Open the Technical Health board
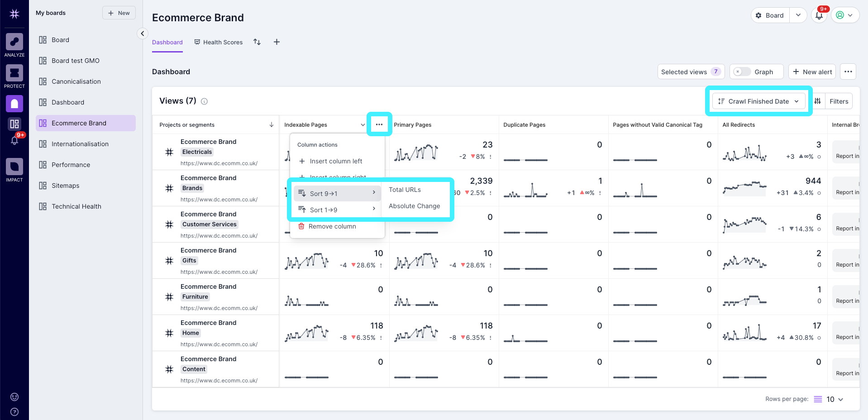The width and height of the screenshot is (868, 420). click(76, 206)
